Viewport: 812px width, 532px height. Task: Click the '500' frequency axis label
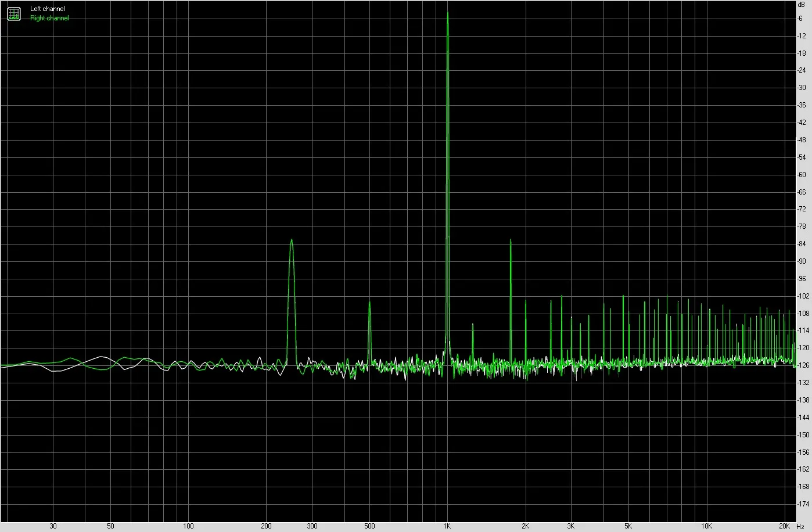pyautogui.click(x=369, y=526)
